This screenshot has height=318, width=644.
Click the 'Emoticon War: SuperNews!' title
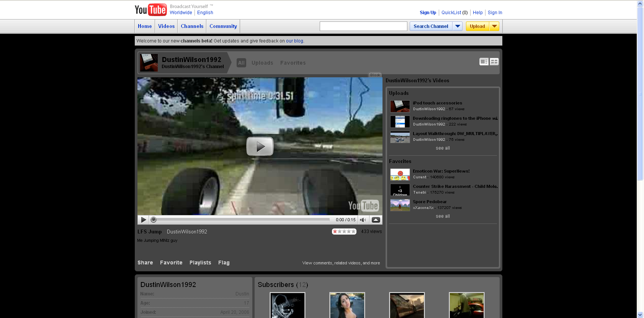click(441, 171)
